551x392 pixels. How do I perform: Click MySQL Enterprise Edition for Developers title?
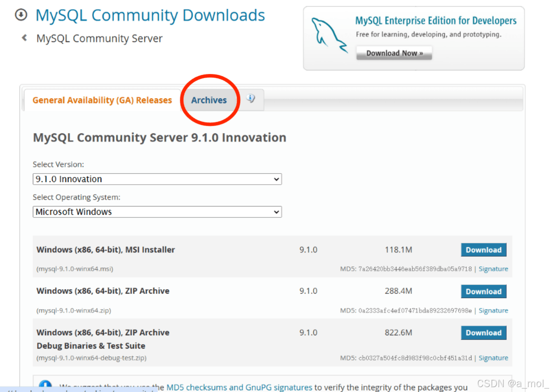(436, 21)
